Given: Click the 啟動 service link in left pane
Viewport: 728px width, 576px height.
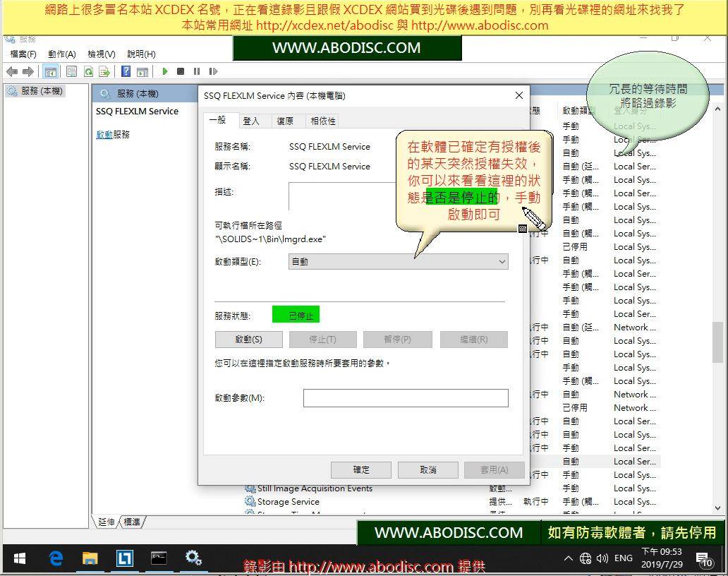Looking at the screenshot, I should [x=104, y=135].
